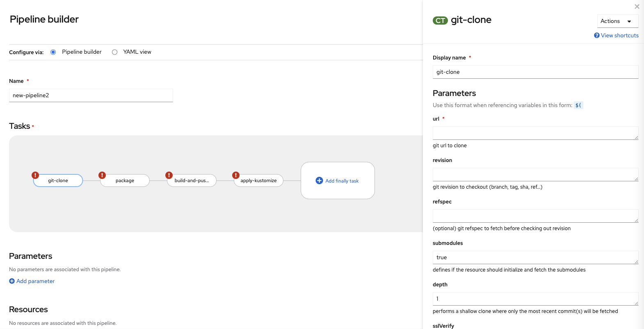Focus the pipeline Name input field

91,95
